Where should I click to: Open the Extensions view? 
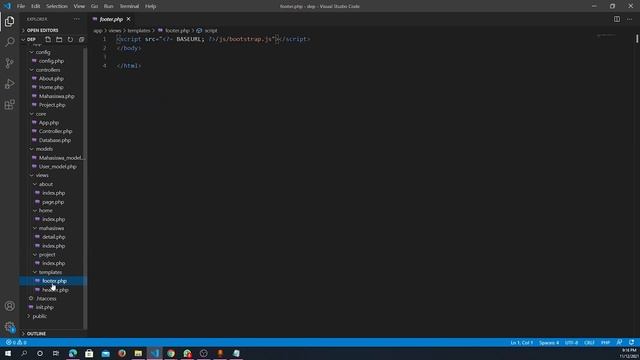pos(9,104)
